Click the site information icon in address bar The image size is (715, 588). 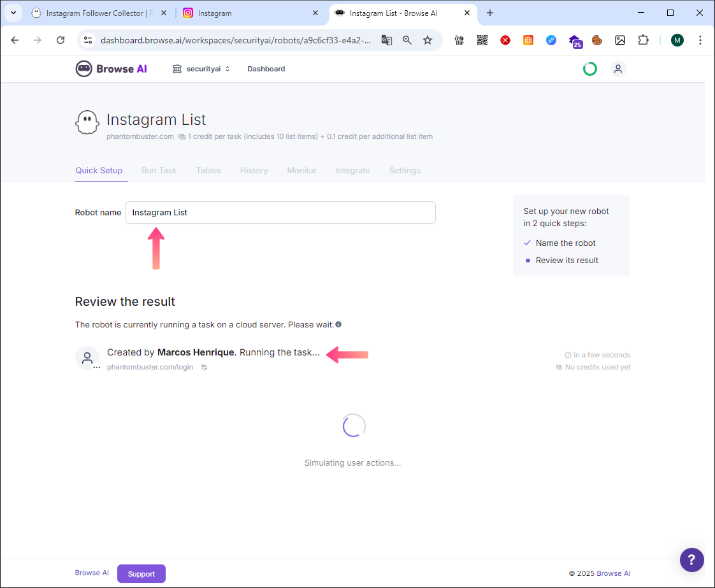pyautogui.click(x=88, y=40)
